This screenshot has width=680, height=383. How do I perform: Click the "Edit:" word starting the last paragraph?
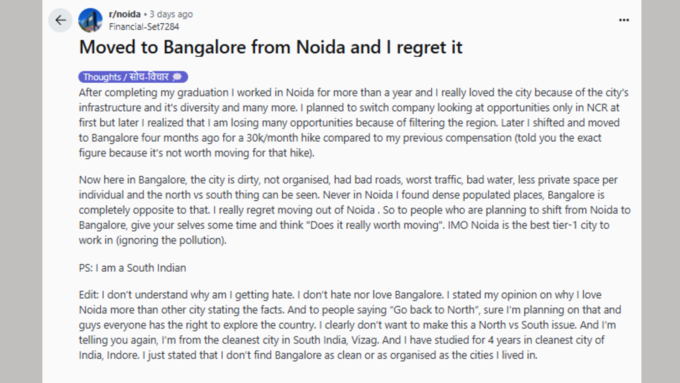(x=89, y=295)
